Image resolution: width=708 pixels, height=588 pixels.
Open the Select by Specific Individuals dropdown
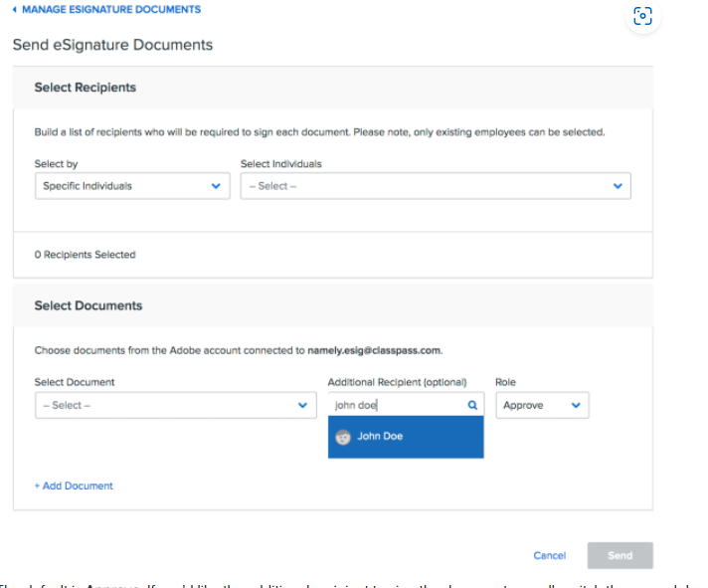(132, 186)
